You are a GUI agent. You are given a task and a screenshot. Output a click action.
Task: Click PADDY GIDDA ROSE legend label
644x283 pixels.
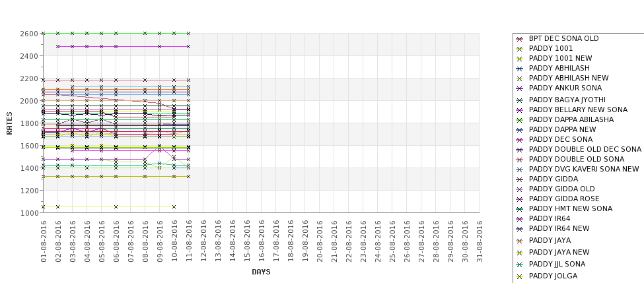pyautogui.click(x=564, y=199)
